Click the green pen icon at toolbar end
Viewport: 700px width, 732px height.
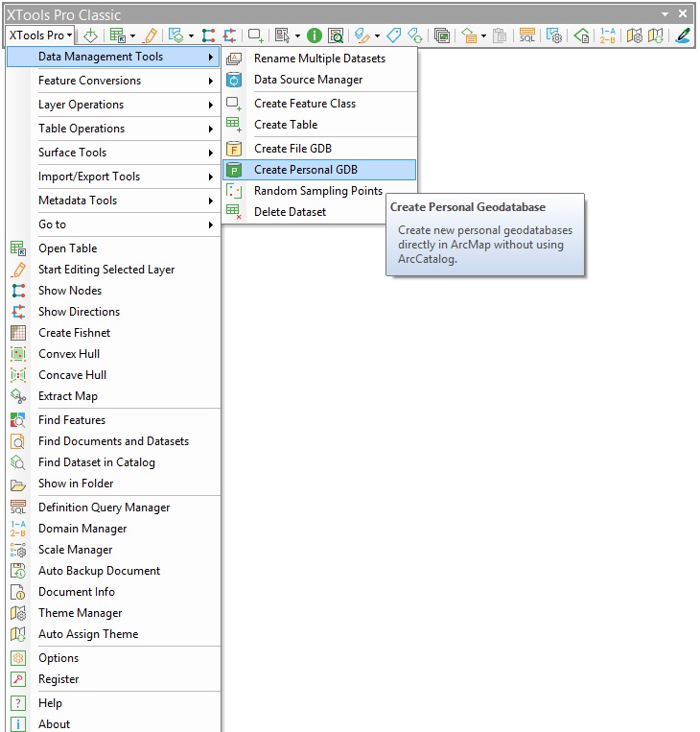tap(683, 35)
